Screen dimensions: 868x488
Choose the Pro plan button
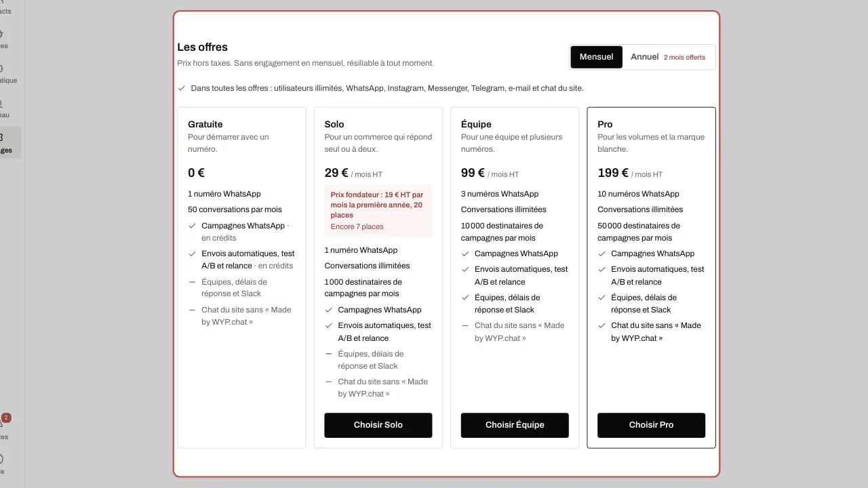[x=651, y=425]
